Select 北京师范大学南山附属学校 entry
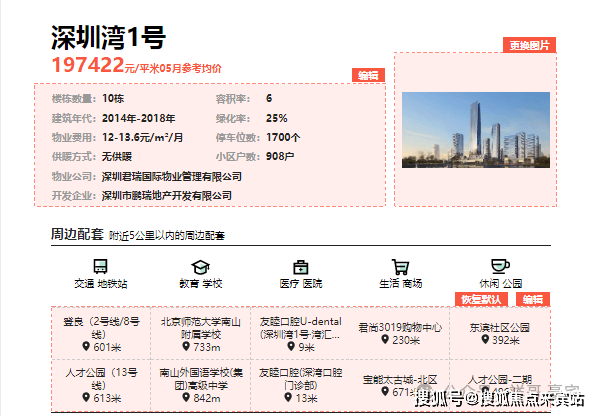Image resolution: width=599 pixels, height=416 pixels. pyautogui.click(x=201, y=333)
